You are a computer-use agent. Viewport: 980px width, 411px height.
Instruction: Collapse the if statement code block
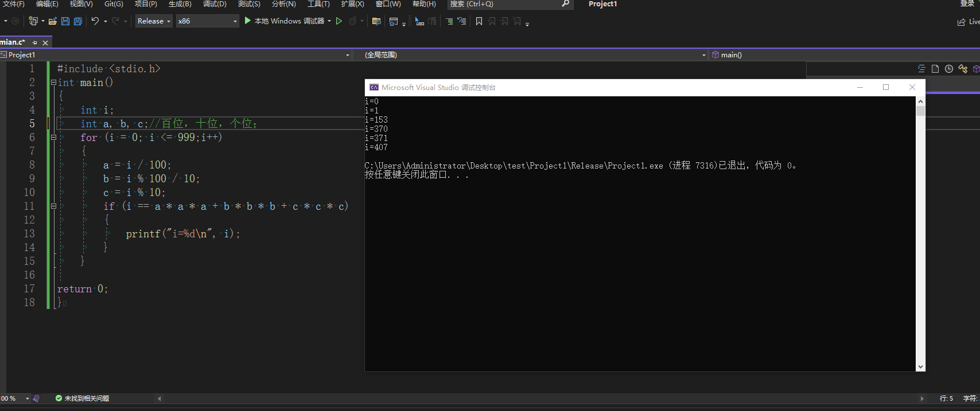coord(53,206)
